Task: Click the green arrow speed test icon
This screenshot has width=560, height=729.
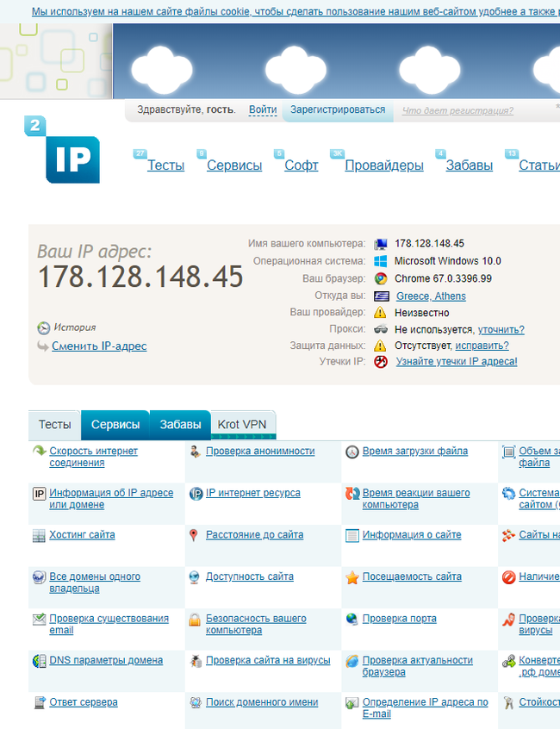Action: [39, 451]
